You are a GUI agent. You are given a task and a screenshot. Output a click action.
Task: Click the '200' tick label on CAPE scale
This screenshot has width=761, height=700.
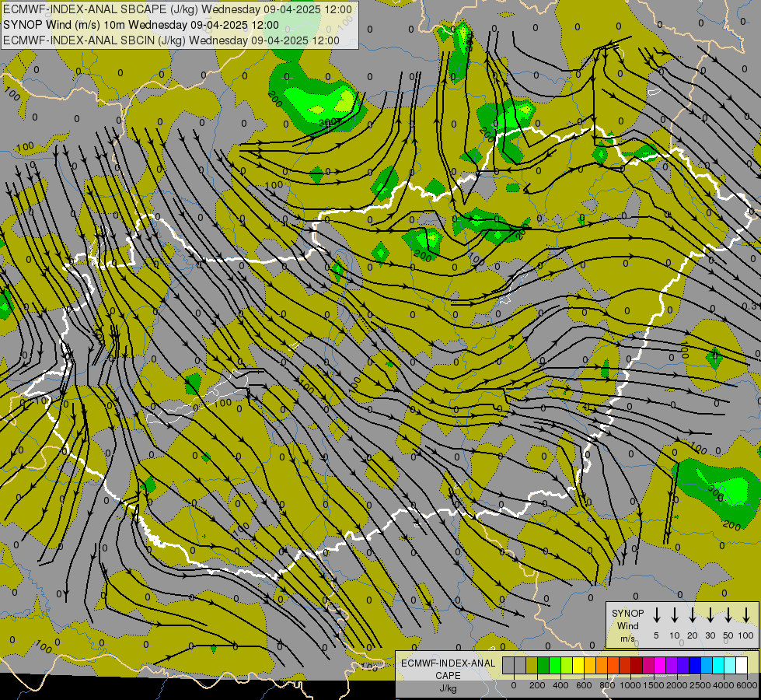(537, 685)
